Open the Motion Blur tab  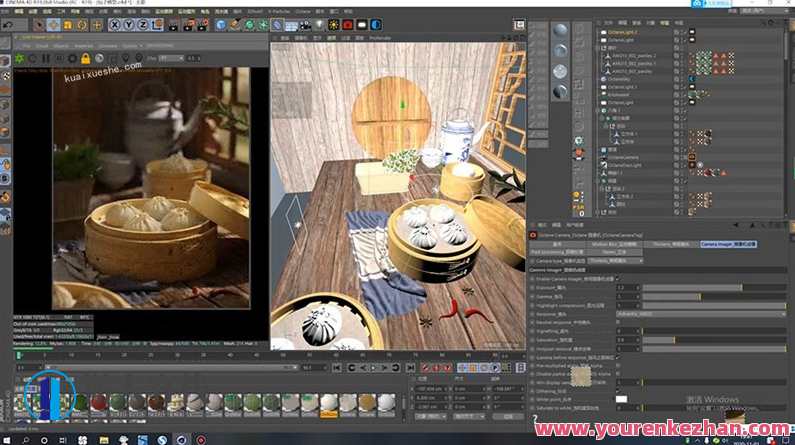click(x=614, y=244)
